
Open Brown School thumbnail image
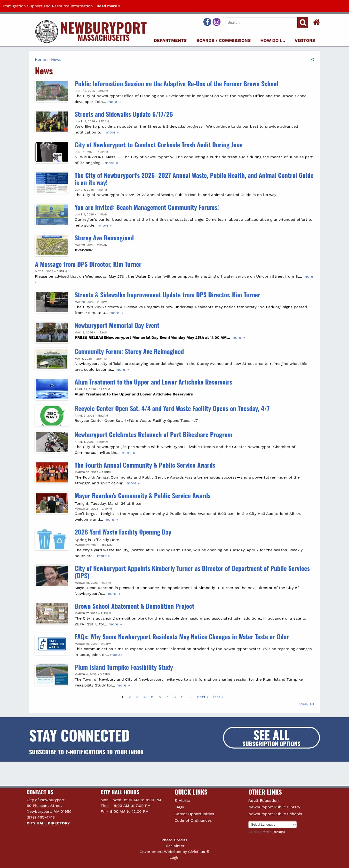(52, 91)
